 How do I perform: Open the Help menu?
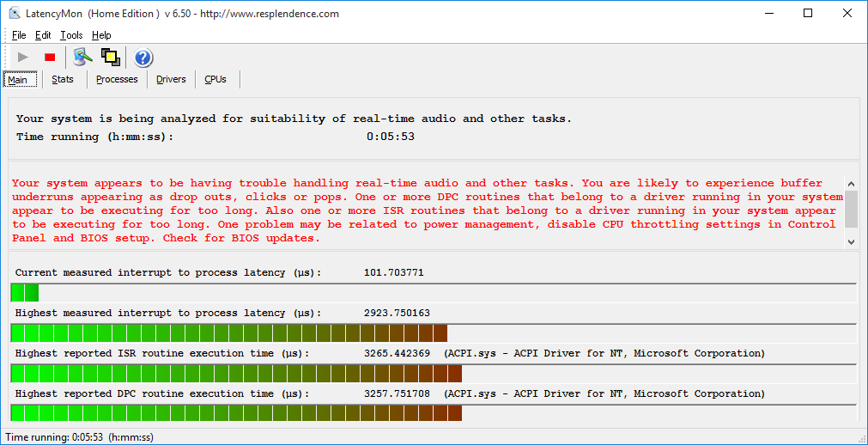coord(101,35)
